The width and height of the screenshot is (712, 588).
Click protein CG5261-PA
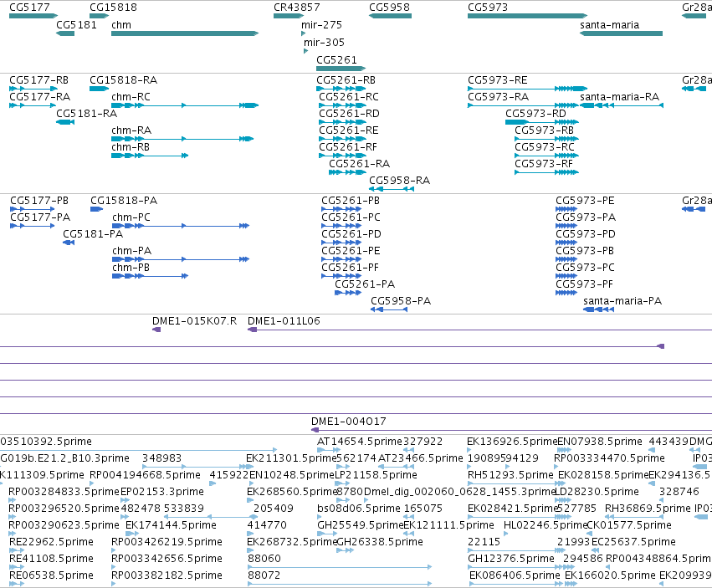tap(365, 284)
